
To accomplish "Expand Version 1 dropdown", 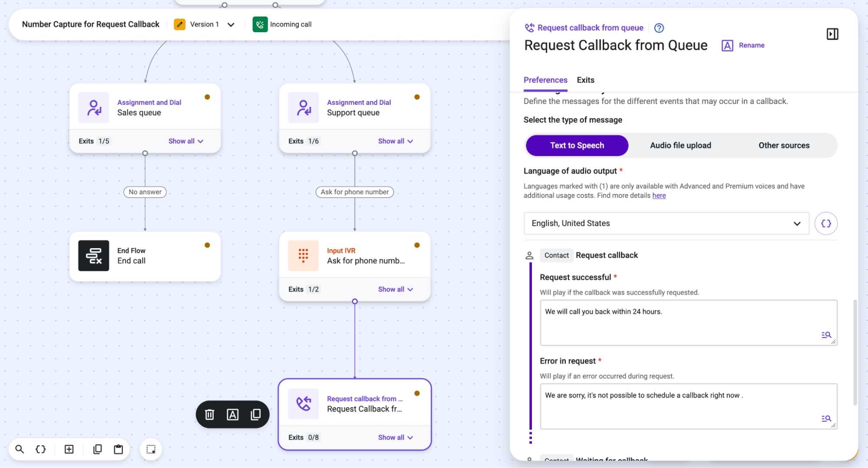I will pos(231,25).
